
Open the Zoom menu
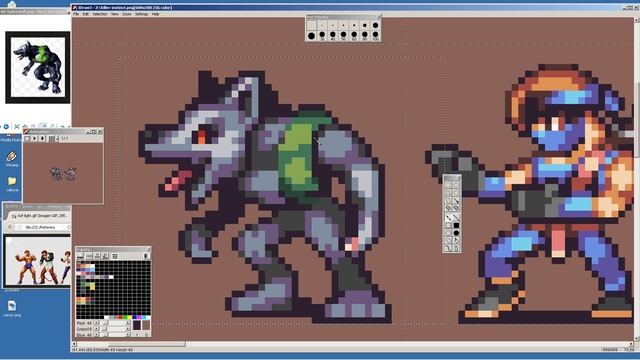coord(127,14)
